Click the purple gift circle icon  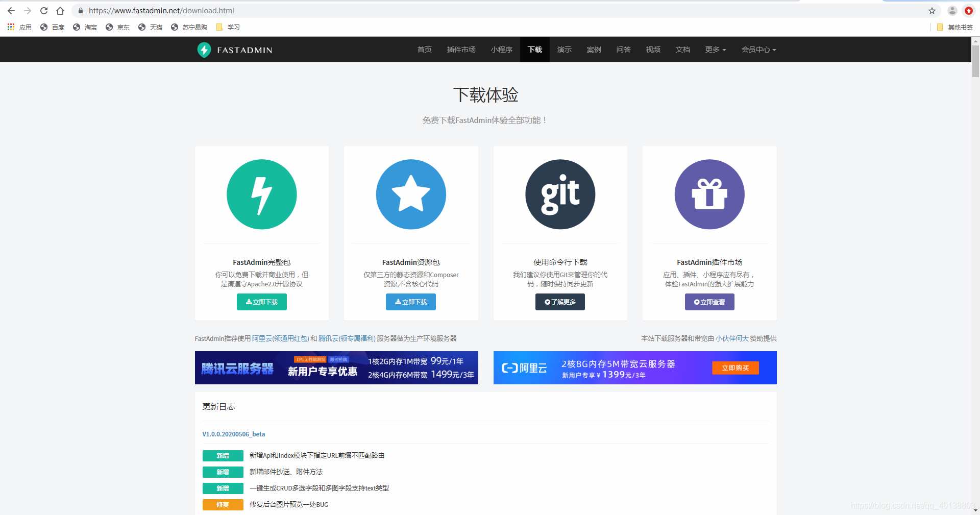709,194
